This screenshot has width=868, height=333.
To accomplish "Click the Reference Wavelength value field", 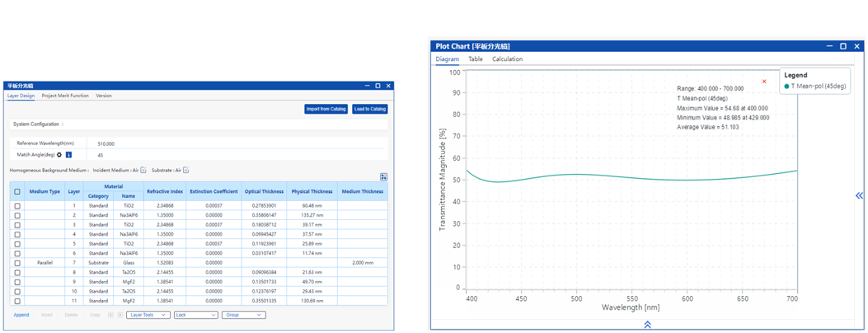I will [106, 143].
